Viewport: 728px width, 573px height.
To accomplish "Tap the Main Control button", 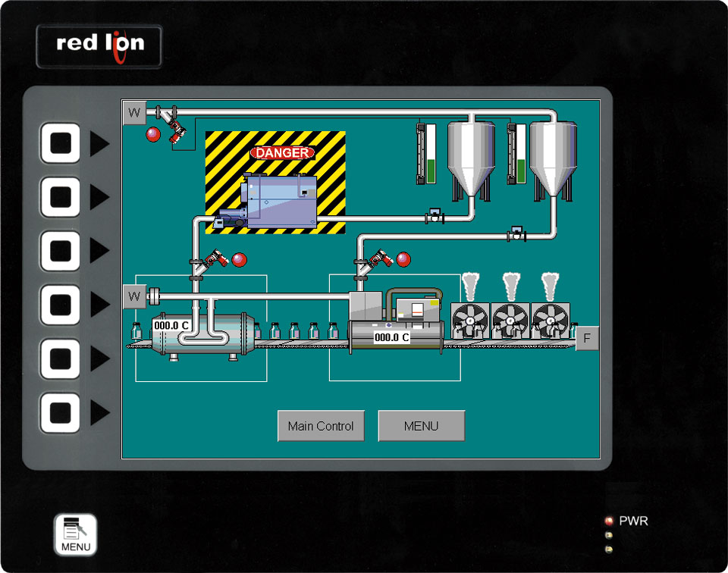I will (x=321, y=425).
